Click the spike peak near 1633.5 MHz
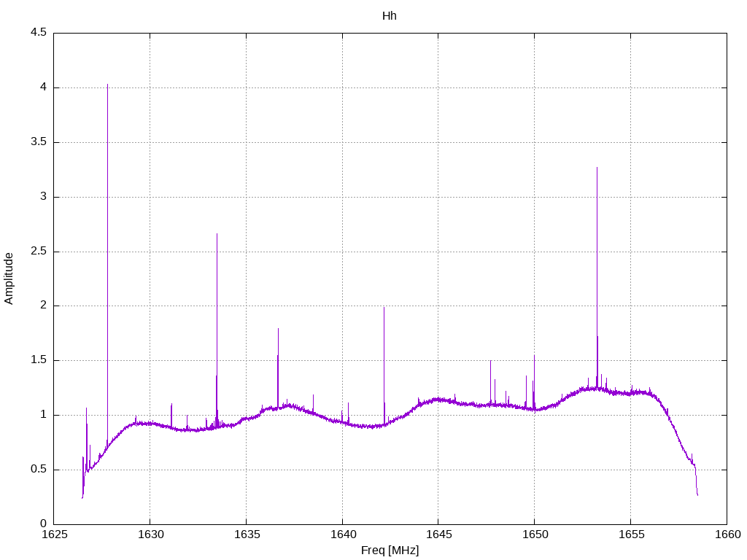Screen dimensions: 747x560 point(217,234)
